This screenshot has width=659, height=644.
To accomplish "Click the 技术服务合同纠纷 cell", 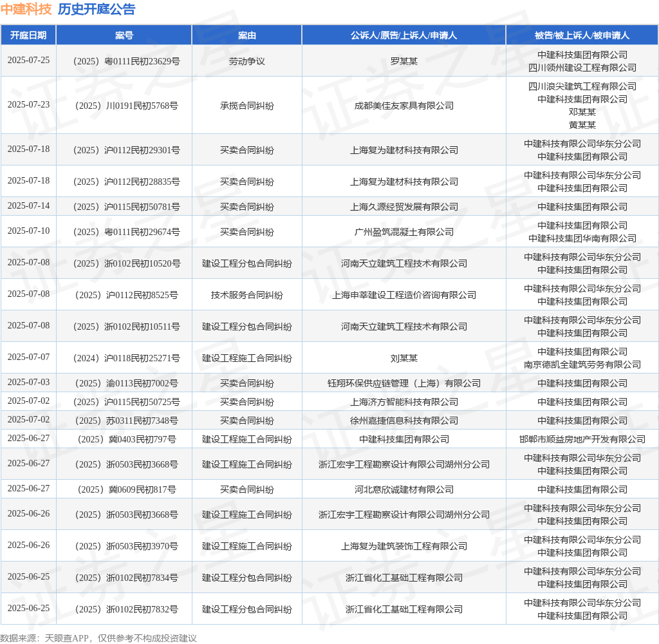I will coord(246,295).
